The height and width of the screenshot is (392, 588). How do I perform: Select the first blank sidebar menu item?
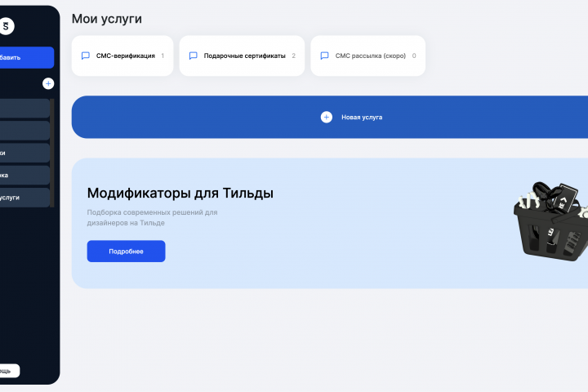(24, 109)
